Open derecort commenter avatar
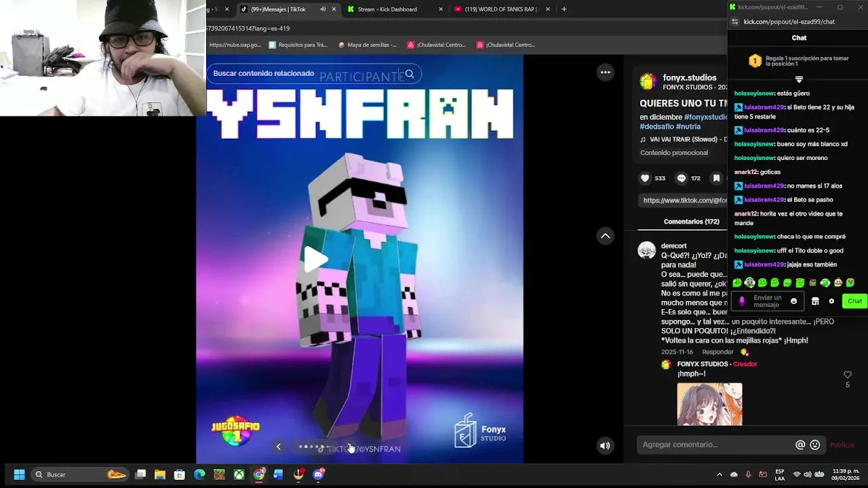Viewport: 868px width, 488px height. click(x=647, y=251)
